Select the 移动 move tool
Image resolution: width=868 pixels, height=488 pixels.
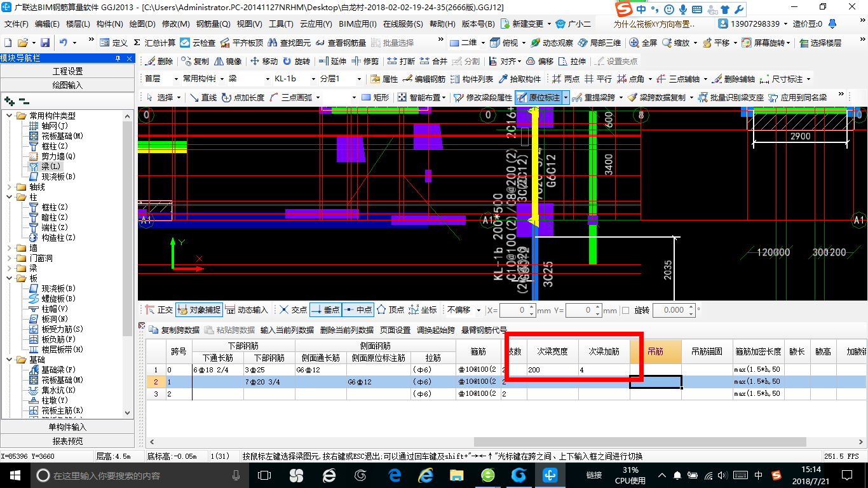(x=264, y=61)
